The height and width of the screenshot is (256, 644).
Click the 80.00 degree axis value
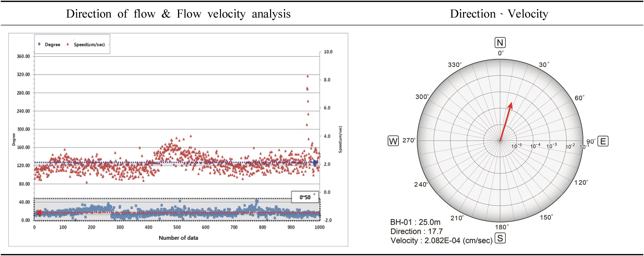pyautogui.click(x=24, y=184)
